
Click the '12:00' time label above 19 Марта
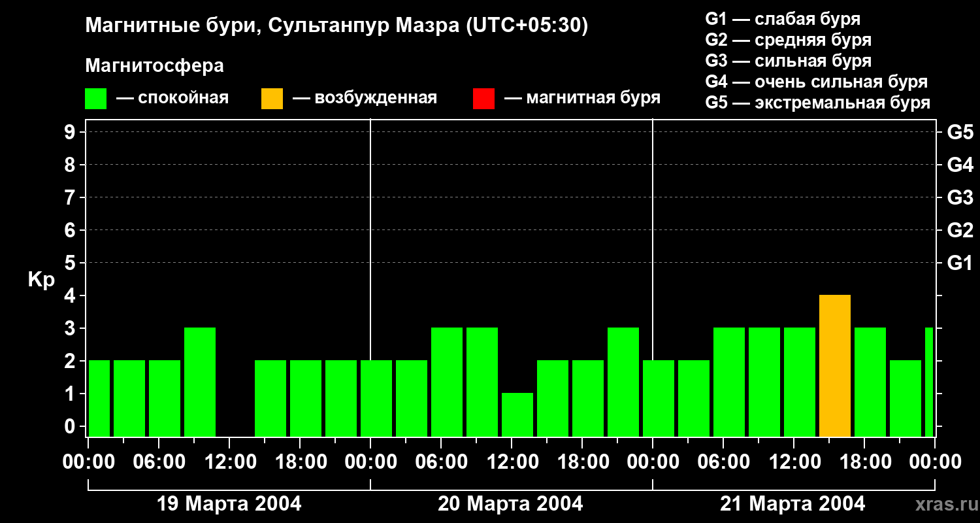coord(229,462)
